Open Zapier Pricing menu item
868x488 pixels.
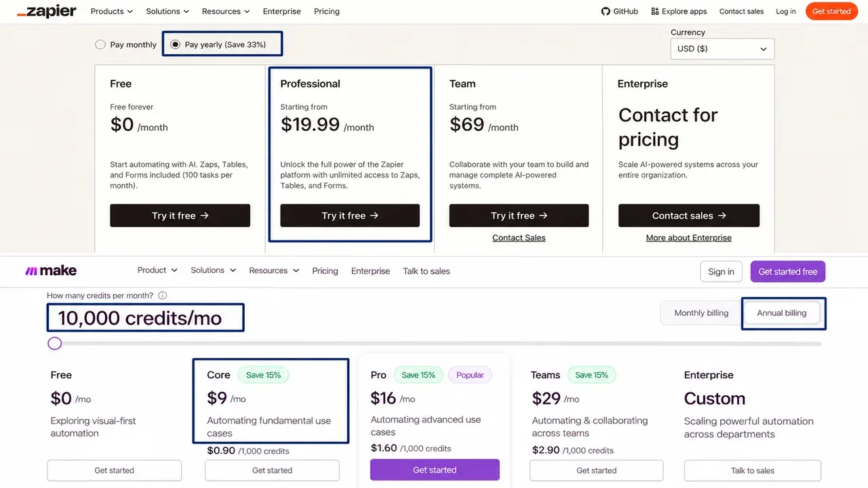(327, 12)
